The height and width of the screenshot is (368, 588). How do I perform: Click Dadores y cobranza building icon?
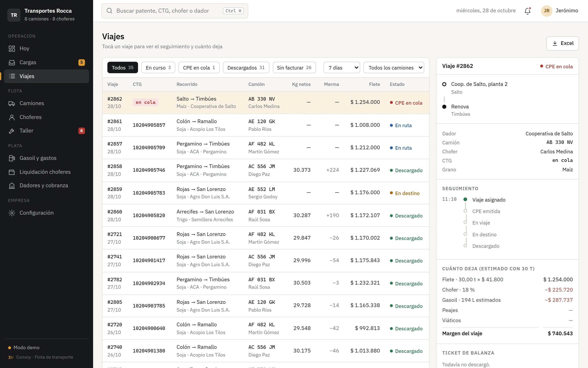click(x=12, y=185)
